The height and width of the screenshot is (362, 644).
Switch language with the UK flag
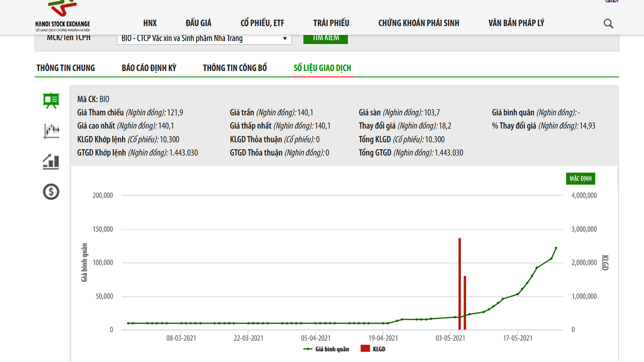pos(611,1)
